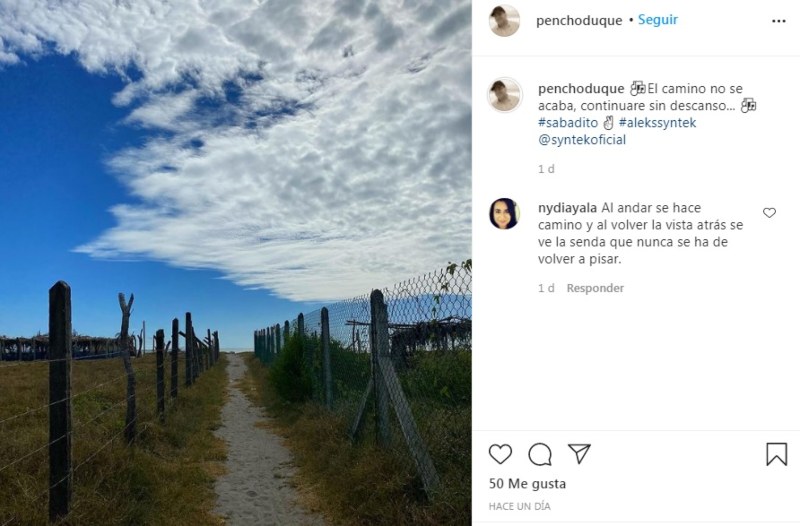Visit the @syntekoficial profile mention
The image size is (800, 526).
point(582,140)
